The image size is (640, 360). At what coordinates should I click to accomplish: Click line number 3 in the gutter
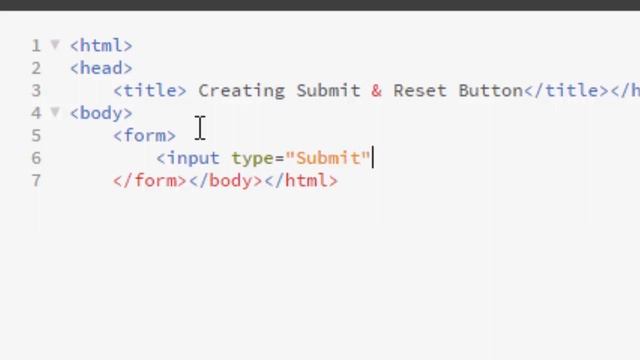click(36, 91)
